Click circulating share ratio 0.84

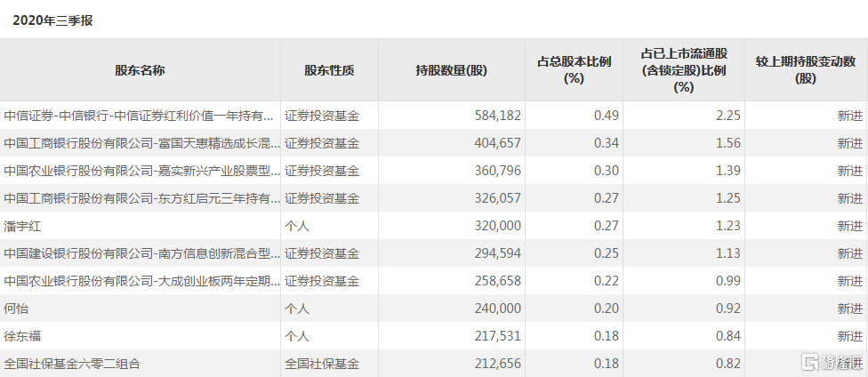728,336
